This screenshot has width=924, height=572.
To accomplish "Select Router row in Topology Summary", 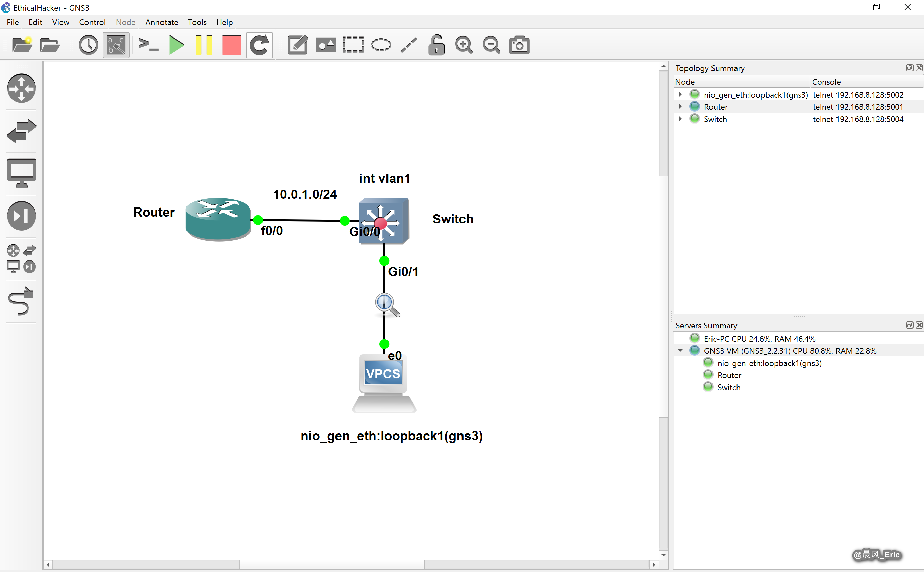I will click(x=798, y=107).
